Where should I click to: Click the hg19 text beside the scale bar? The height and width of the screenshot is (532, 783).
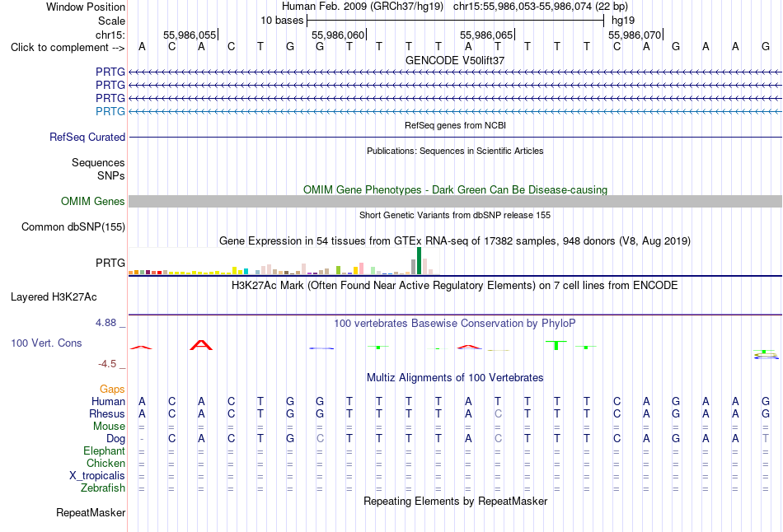623,21
